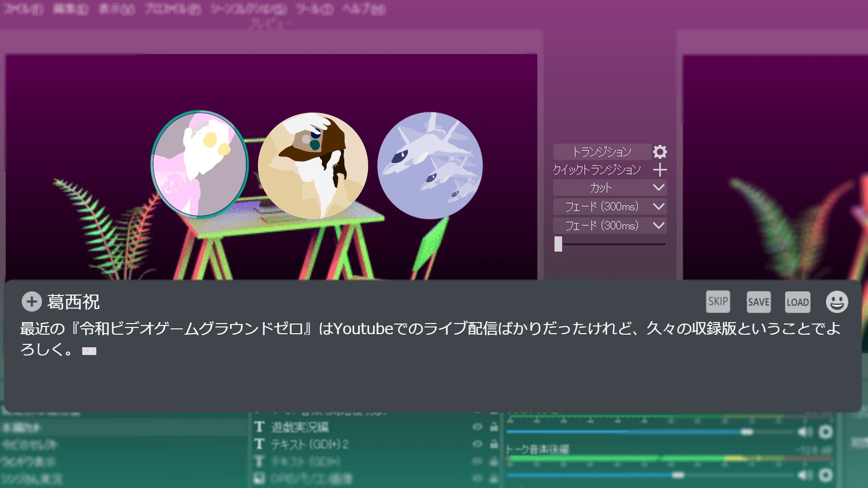Click the T text icon of 遊戯実況編
The width and height of the screenshot is (868, 488).
[x=260, y=427]
